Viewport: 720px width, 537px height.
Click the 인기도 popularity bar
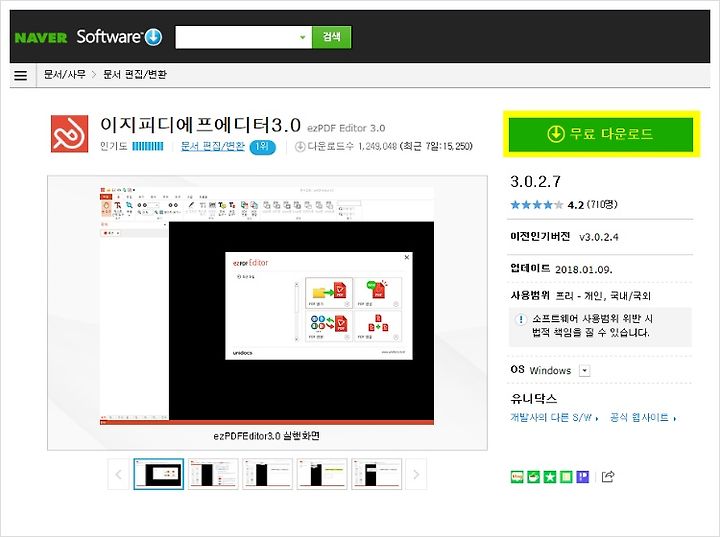[147, 146]
